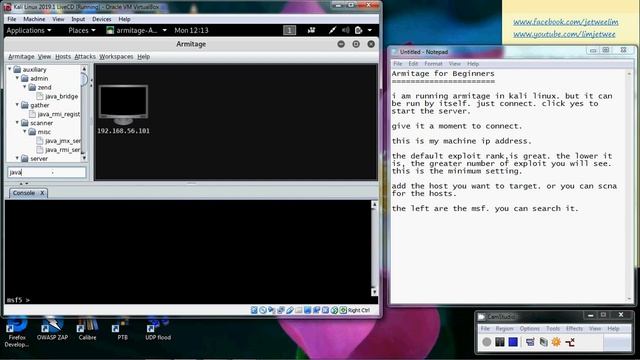This screenshot has height=360, width=640.
Task: Open www.youtube.com/limjetwee link
Action: coord(564,34)
